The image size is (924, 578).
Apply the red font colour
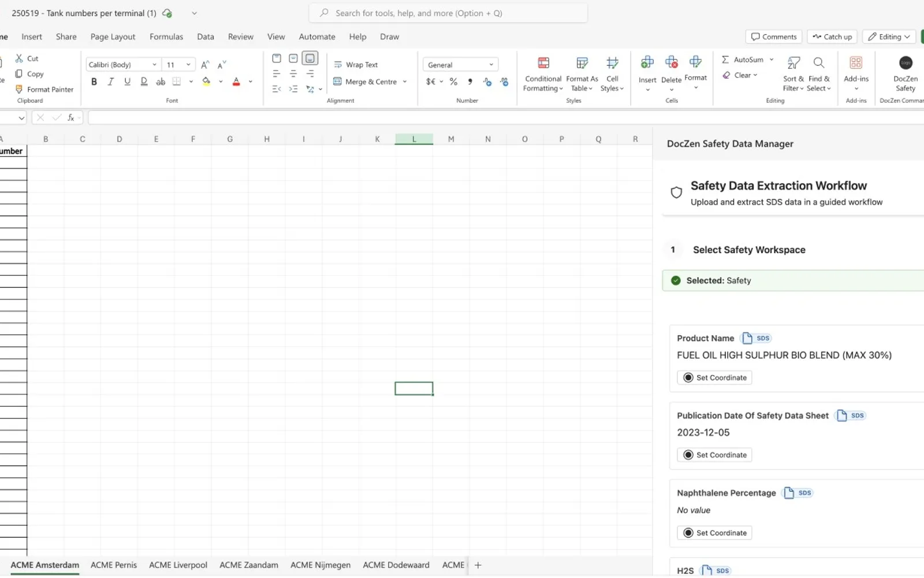[x=236, y=81]
